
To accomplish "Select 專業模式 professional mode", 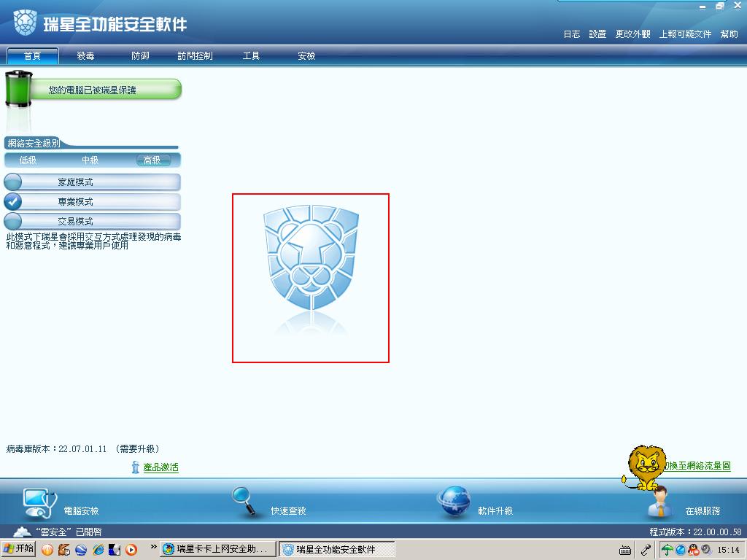I will 93,202.
